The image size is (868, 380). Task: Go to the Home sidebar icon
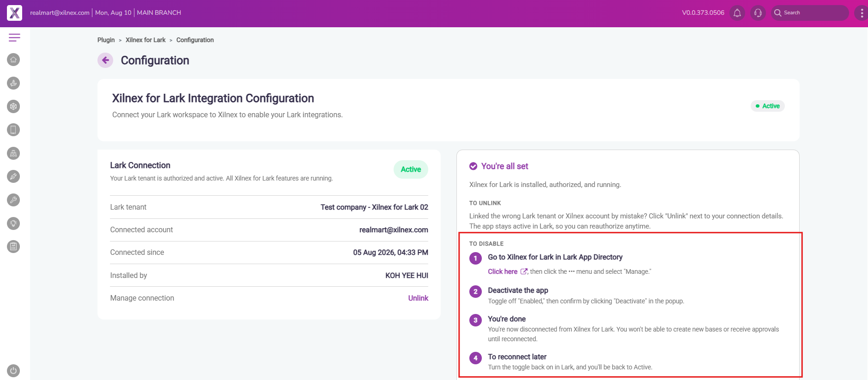(x=13, y=60)
